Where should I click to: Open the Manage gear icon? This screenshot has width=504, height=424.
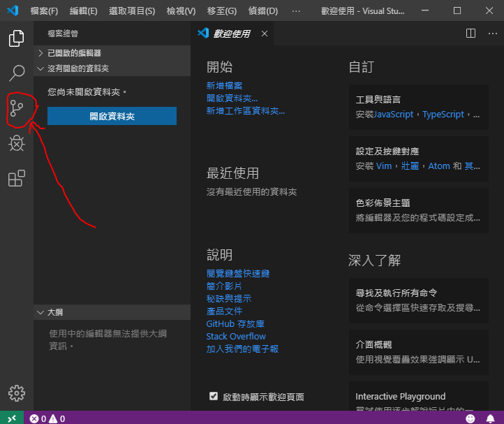(x=16, y=393)
